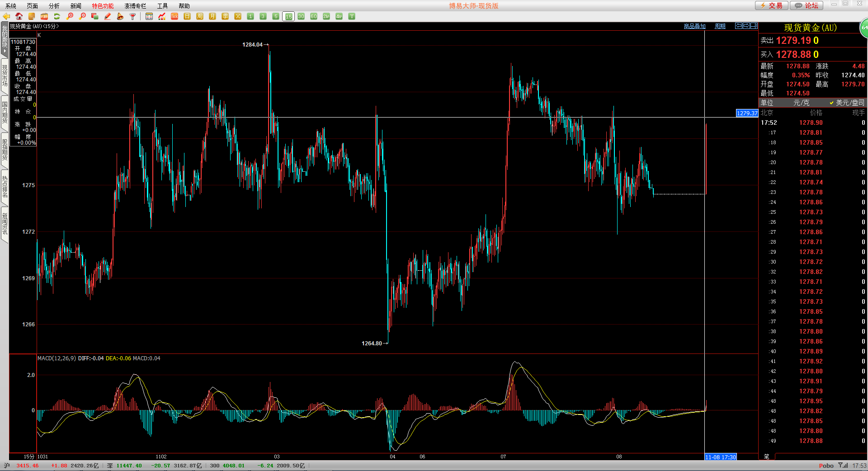Zoom in with the plus magnifier icon

pos(70,16)
